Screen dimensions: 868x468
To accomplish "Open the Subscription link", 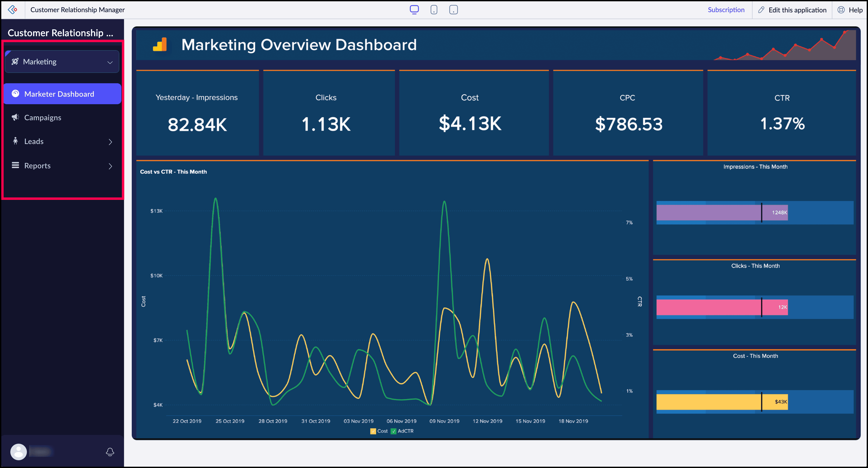I will pos(726,10).
